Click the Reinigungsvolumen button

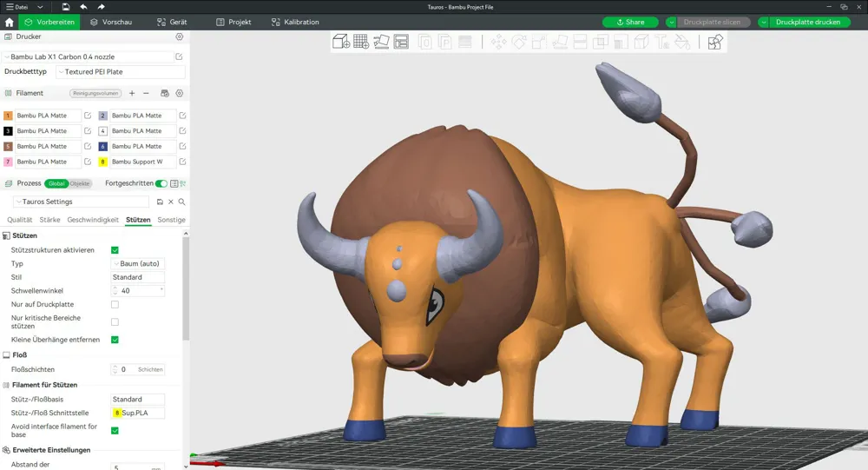95,93
